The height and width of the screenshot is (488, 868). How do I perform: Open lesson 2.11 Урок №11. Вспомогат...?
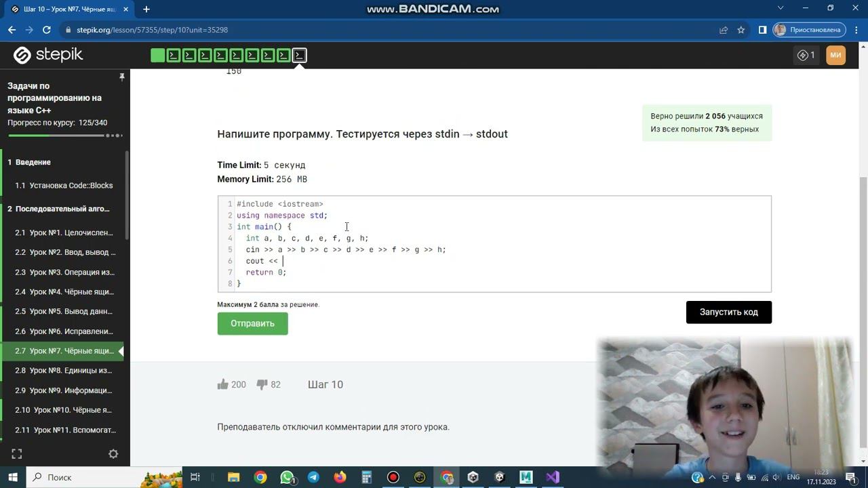pyautogui.click(x=64, y=430)
